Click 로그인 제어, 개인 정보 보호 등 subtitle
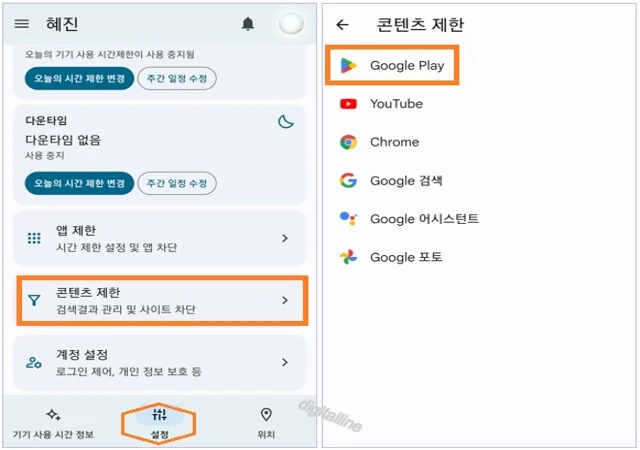This screenshot has width=640, height=450. [x=129, y=372]
